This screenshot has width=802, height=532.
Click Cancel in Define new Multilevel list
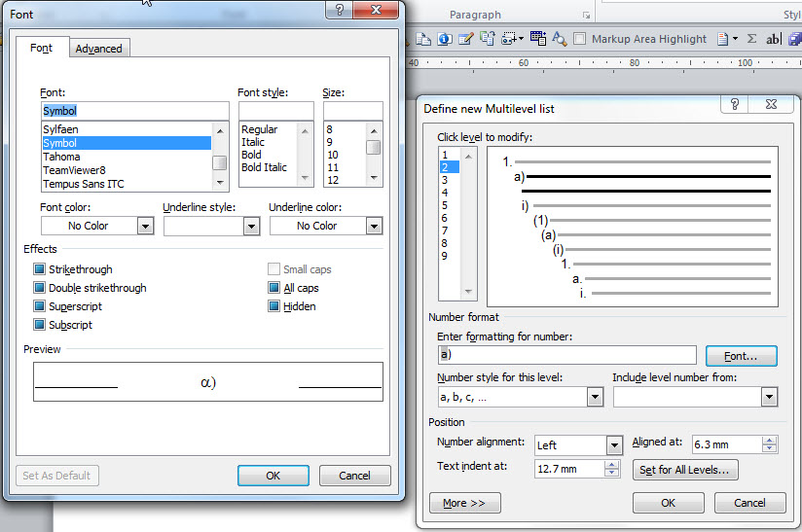(x=749, y=503)
